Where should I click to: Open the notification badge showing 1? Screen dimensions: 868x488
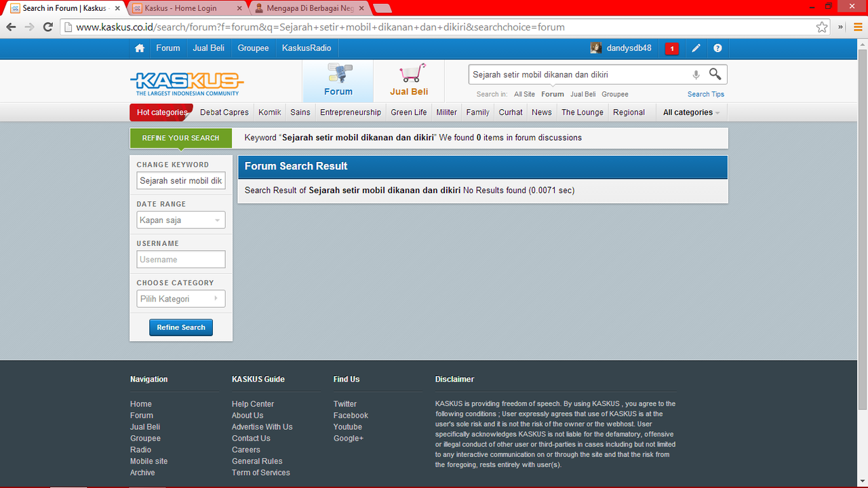click(x=672, y=48)
